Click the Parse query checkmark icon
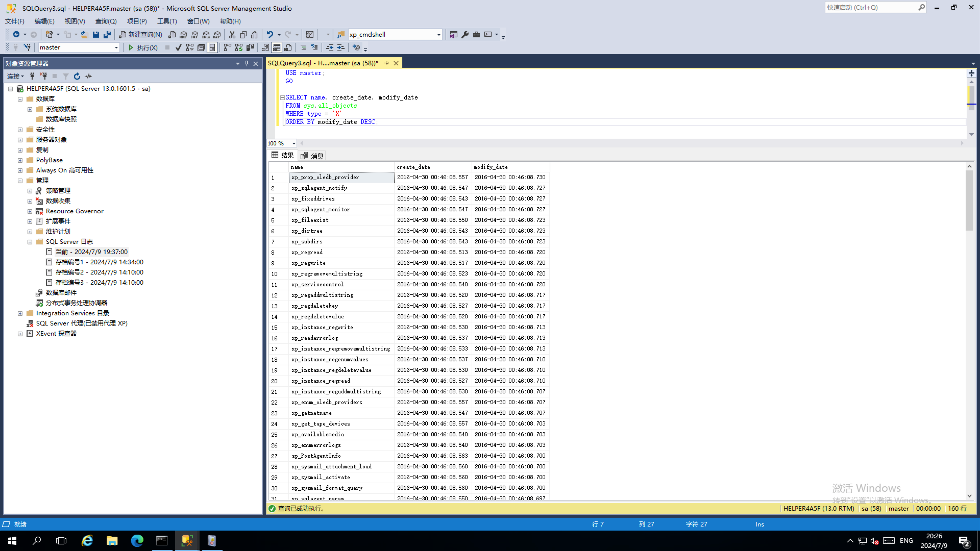Viewport: 980px width, 551px height. click(178, 47)
